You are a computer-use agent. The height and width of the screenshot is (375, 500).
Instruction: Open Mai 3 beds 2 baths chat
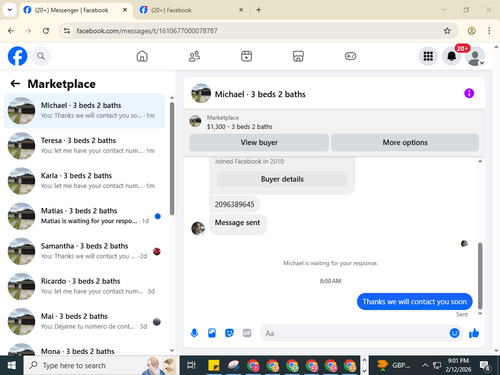click(x=84, y=321)
